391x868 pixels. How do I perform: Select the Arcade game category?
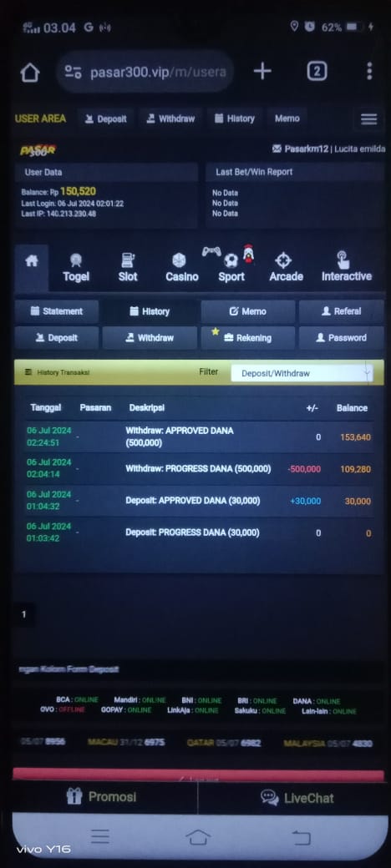[x=286, y=268]
